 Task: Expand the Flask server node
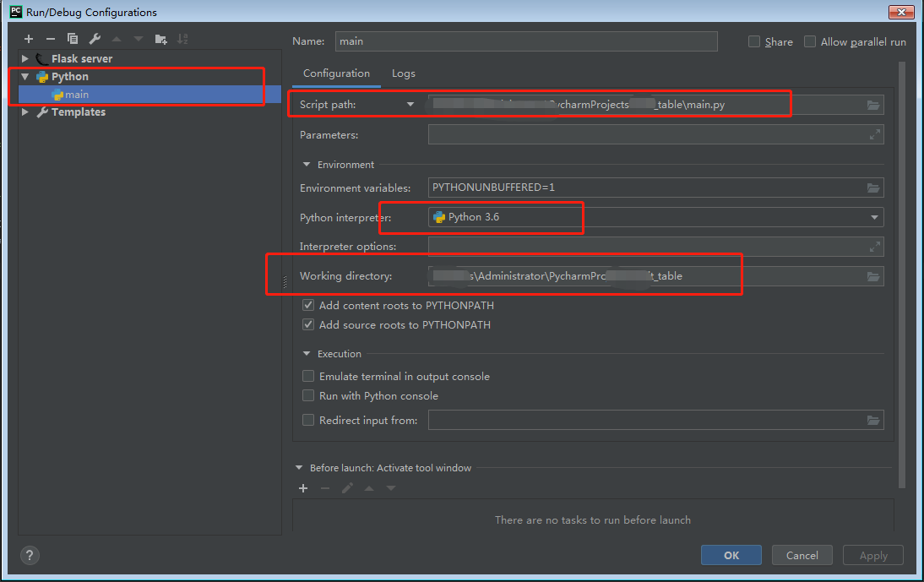pos(24,58)
